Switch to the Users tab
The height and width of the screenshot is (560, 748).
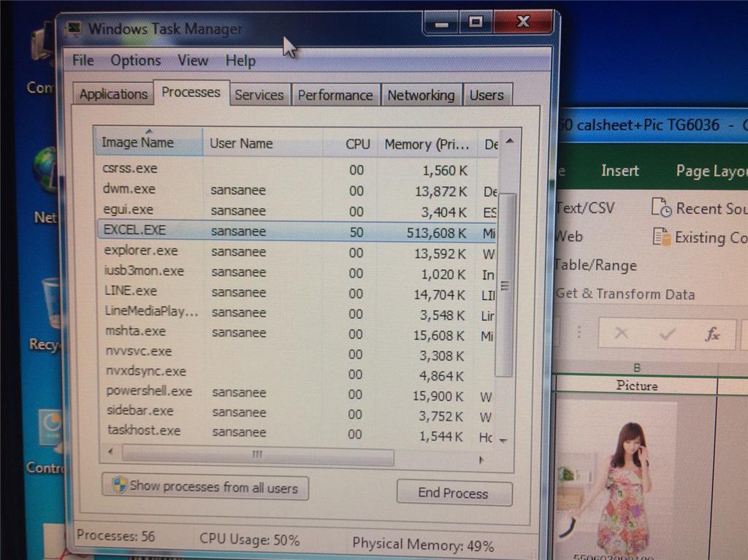(x=486, y=96)
